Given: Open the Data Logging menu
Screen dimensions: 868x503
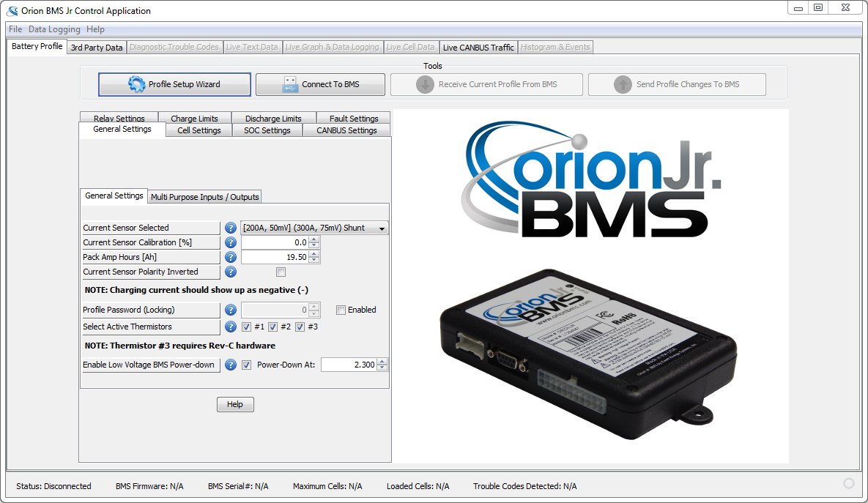Looking at the screenshot, I should 54,29.
